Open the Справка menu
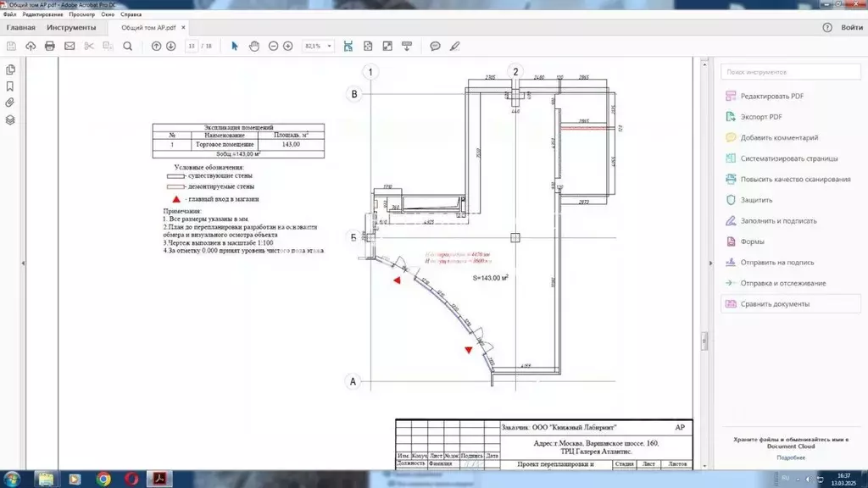This screenshot has width=868, height=488. tap(131, 14)
